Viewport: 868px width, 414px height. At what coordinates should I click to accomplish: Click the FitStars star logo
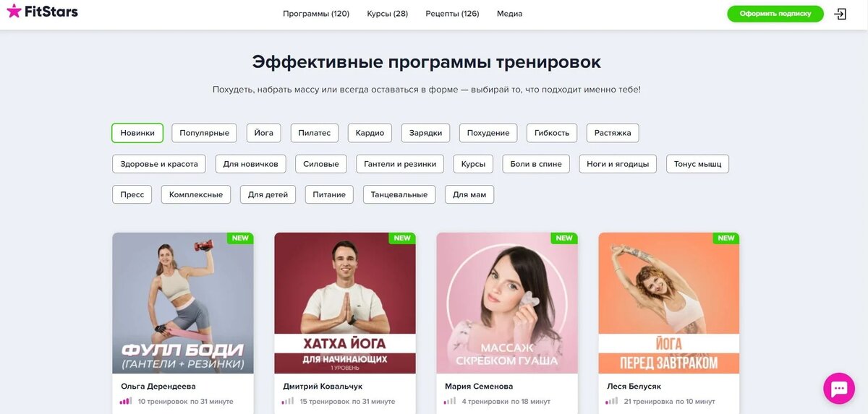click(x=14, y=11)
